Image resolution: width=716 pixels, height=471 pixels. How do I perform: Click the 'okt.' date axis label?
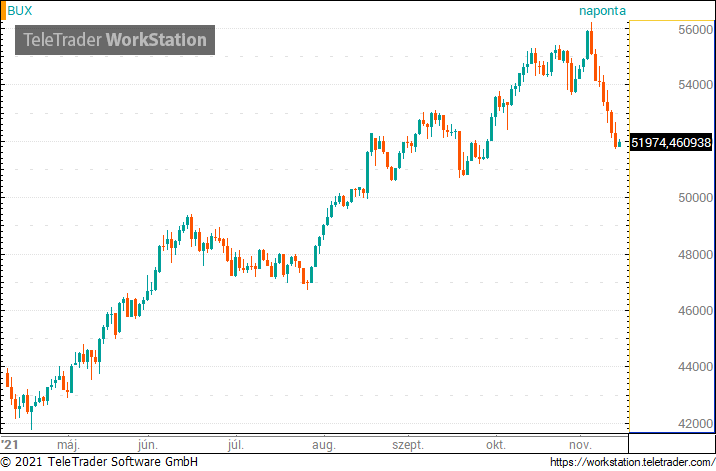click(496, 445)
